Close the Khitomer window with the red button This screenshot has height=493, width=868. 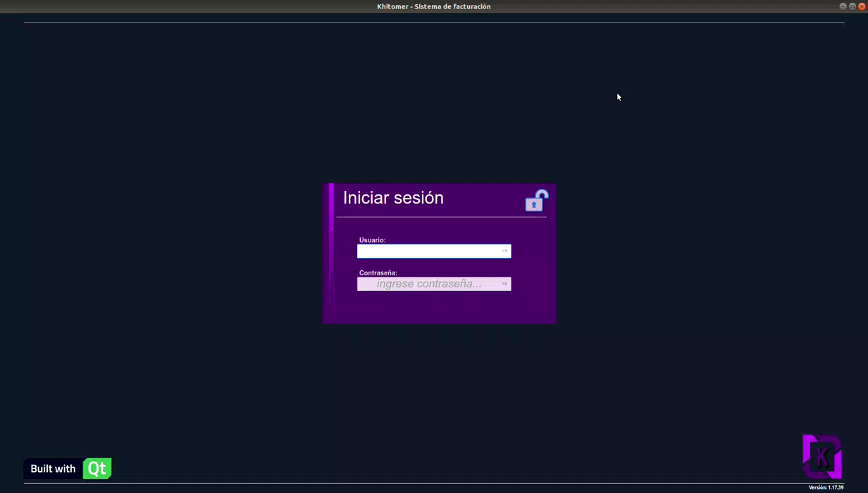[862, 6]
